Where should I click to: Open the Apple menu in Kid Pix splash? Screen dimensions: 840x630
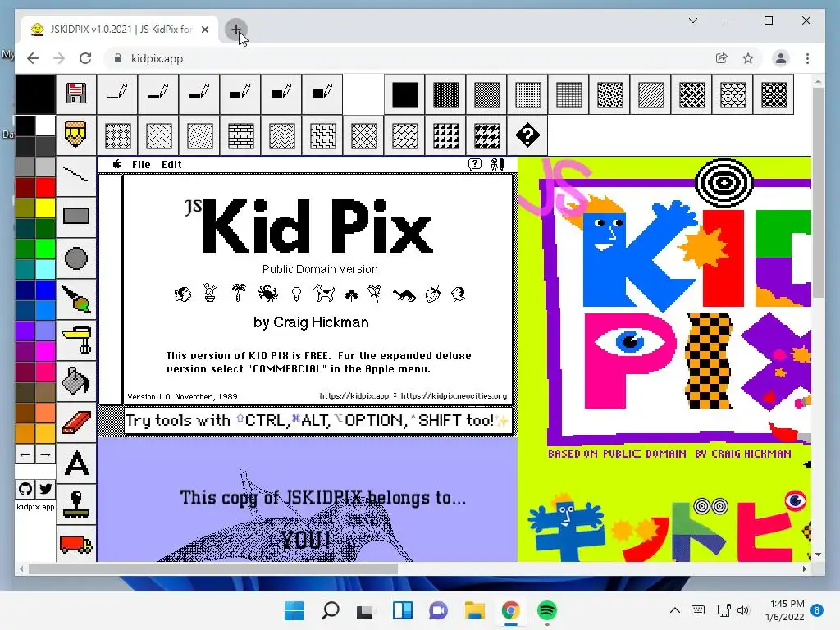click(116, 164)
